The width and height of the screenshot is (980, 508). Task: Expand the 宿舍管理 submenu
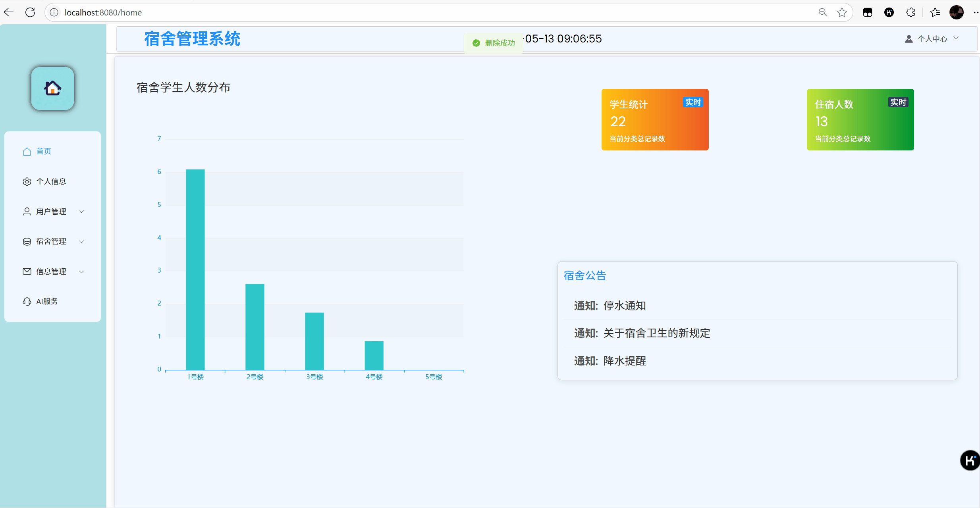pyautogui.click(x=82, y=242)
